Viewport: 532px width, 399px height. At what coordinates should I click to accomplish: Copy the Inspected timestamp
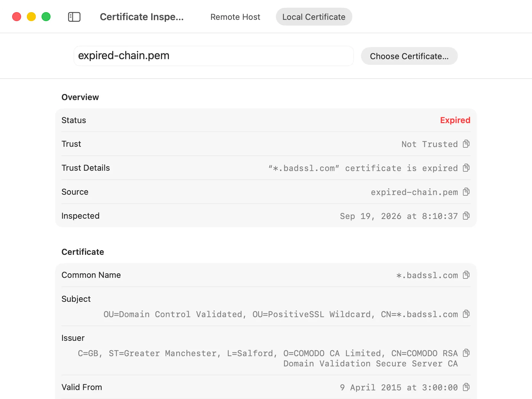click(466, 216)
